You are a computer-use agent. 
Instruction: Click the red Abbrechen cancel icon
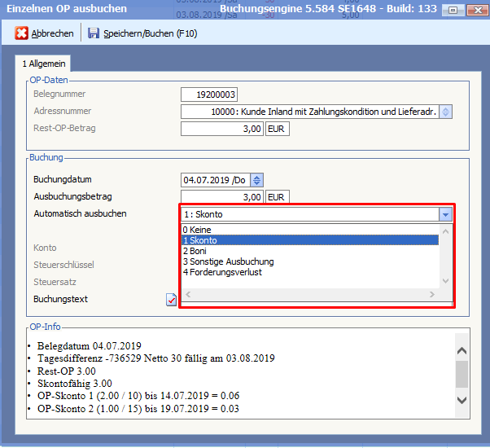tap(22, 33)
